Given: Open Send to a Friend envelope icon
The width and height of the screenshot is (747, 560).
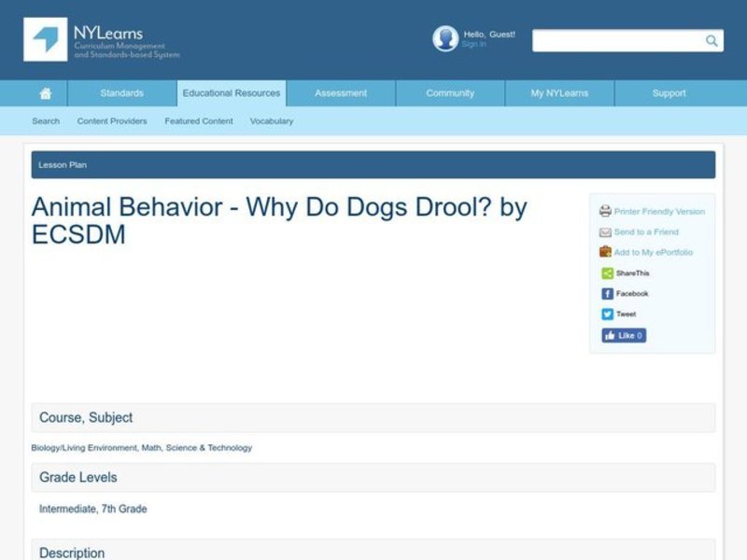Looking at the screenshot, I should click(x=604, y=231).
